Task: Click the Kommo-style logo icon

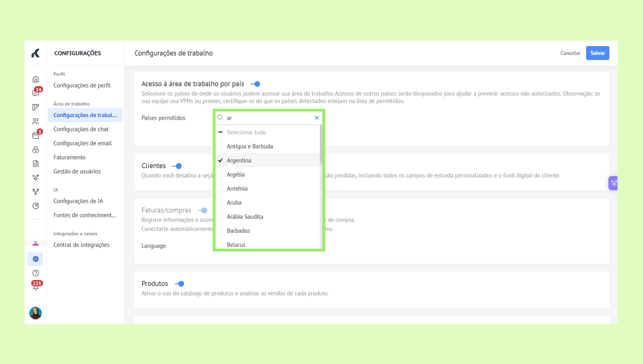Action: pos(35,53)
